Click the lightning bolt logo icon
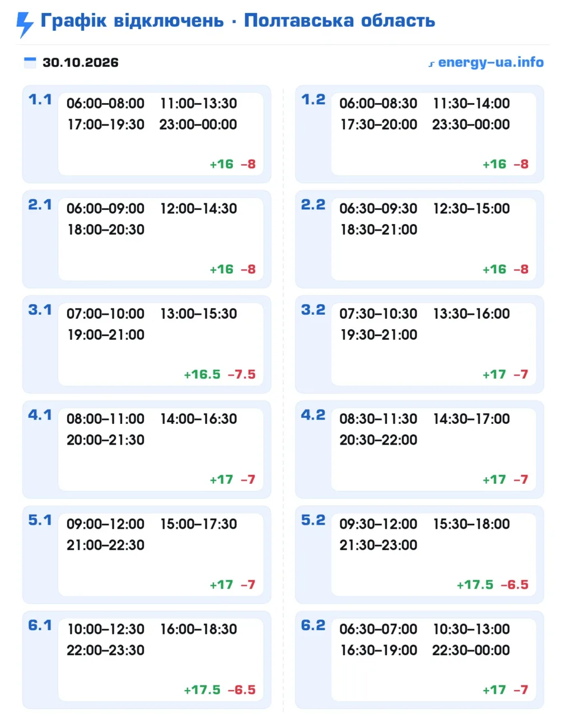566x728 pixels. (25, 25)
